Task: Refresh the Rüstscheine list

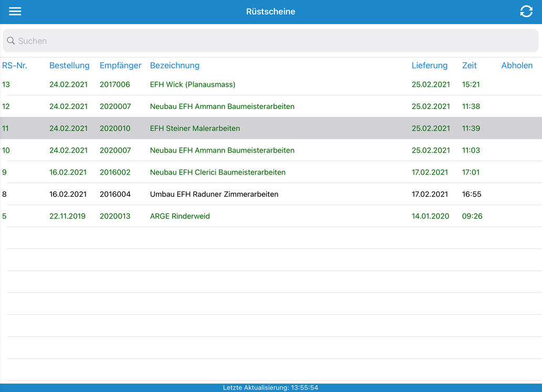Action: tap(526, 12)
